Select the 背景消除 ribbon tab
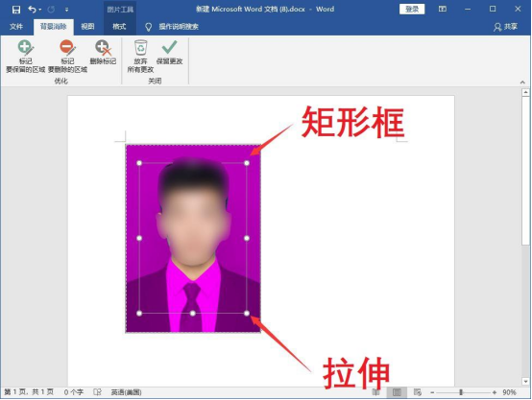This screenshot has height=400, width=532. point(53,27)
